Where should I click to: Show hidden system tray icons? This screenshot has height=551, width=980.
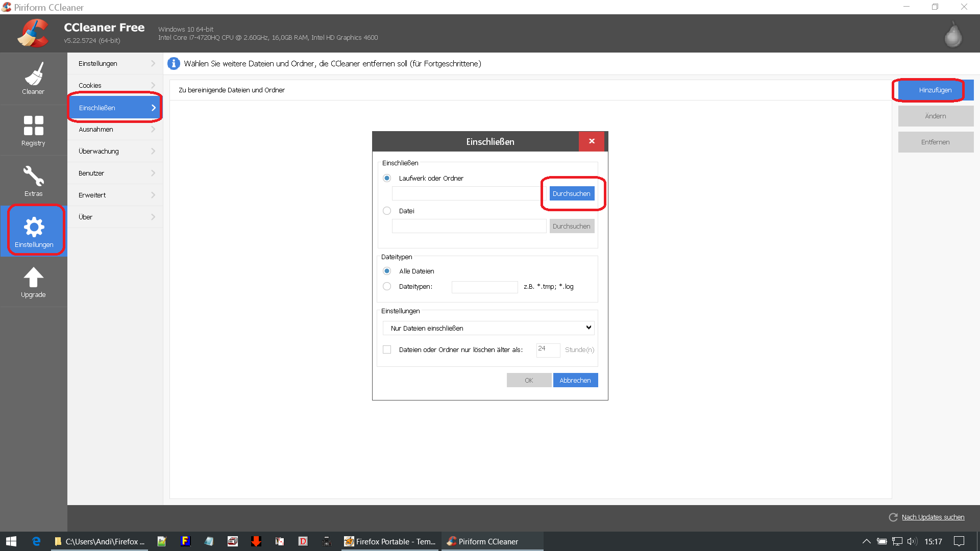click(866, 541)
